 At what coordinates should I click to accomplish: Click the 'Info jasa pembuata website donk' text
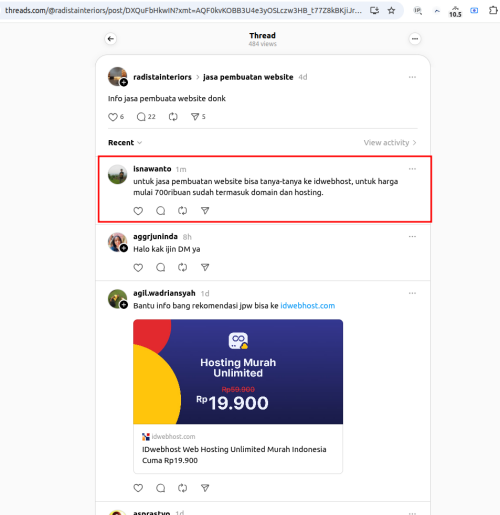[167, 98]
